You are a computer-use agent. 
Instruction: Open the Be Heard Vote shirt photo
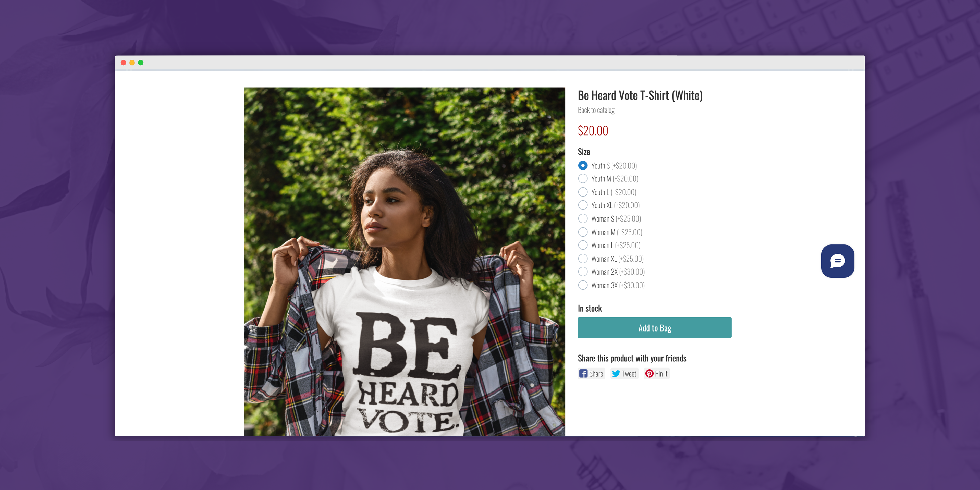[405, 261]
